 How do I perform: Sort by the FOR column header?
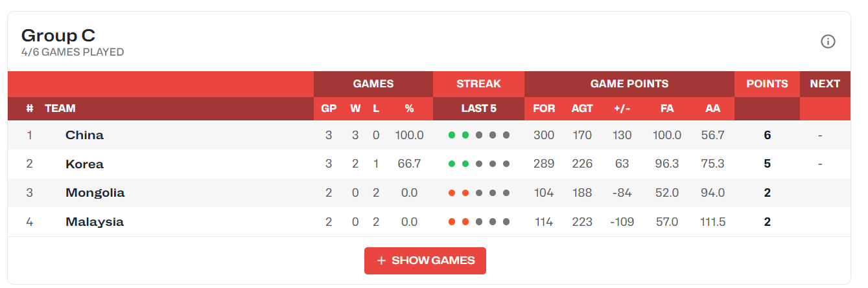[544, 109]
